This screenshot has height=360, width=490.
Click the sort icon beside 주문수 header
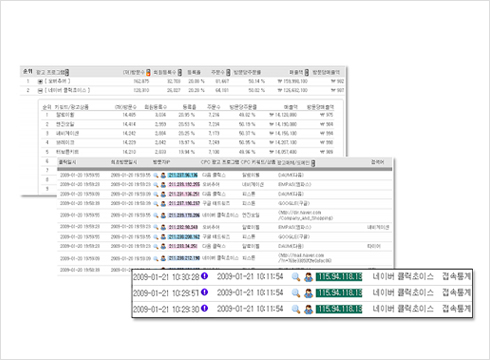pyautogui.click(x=228, y=72)
